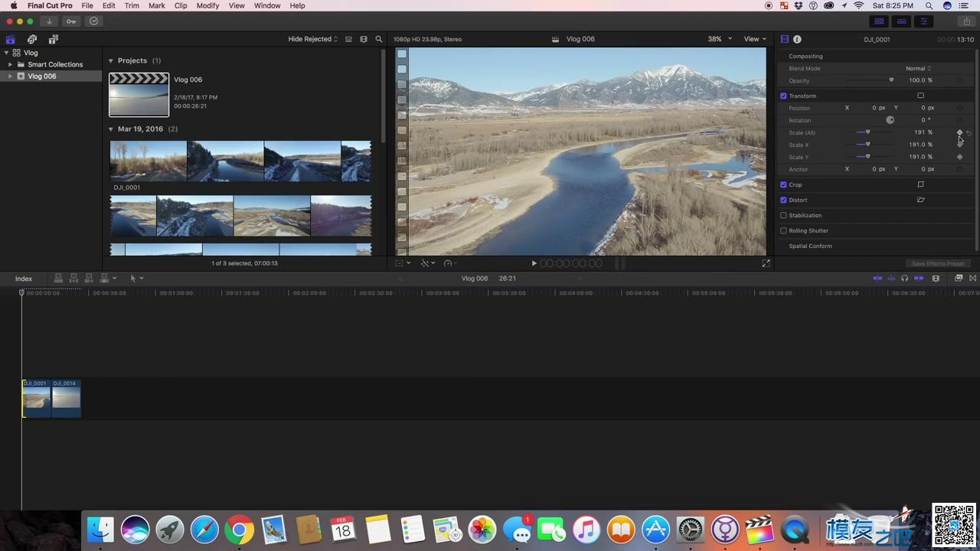Click the Distort onscreen controls icon

(x=921, y=200)
